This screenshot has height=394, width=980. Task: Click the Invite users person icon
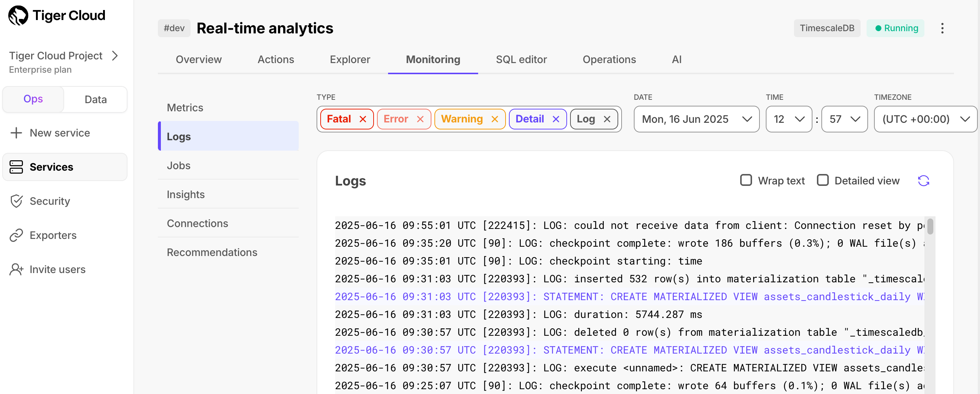pyautogui.click(x=16, y=269)
